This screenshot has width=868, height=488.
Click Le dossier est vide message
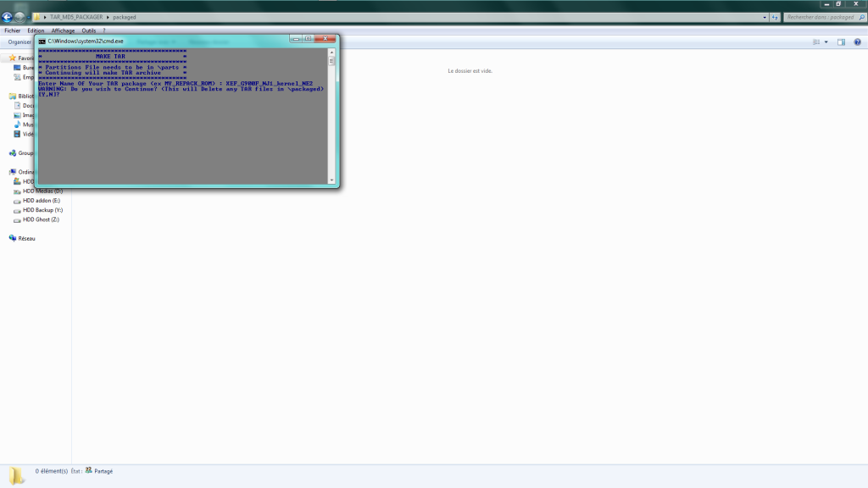click(470, 71)
